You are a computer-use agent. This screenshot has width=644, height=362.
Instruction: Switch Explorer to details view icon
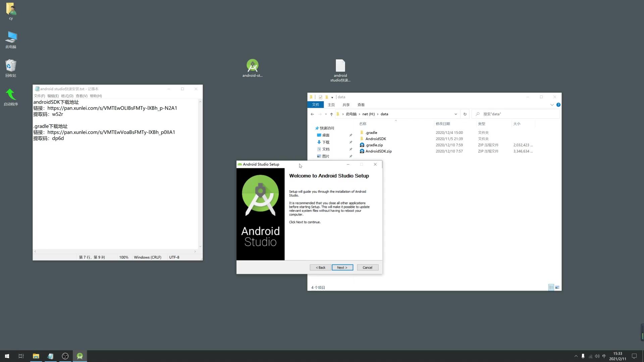pos(551,287)
